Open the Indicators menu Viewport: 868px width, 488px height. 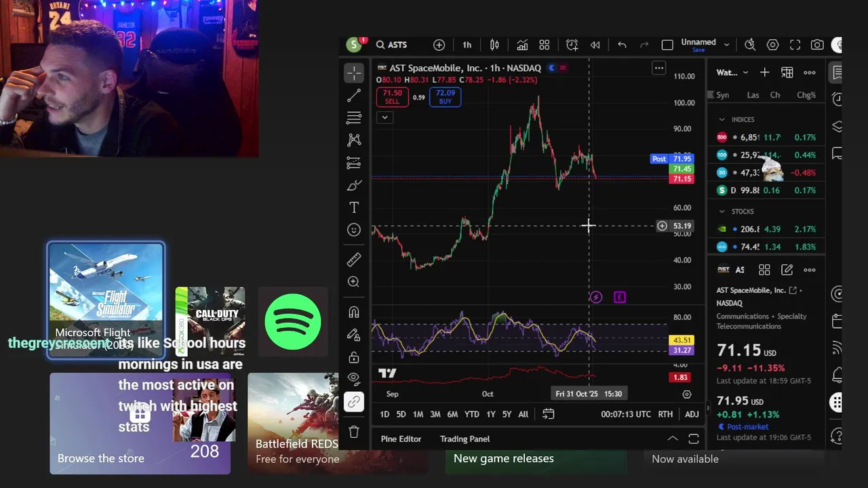coord(522,45)
